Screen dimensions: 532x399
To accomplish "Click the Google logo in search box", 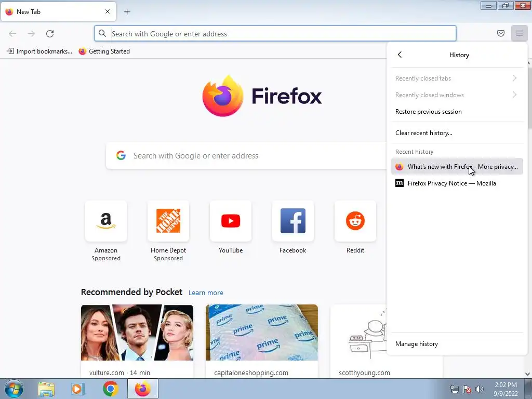I will tap(121, 155).
